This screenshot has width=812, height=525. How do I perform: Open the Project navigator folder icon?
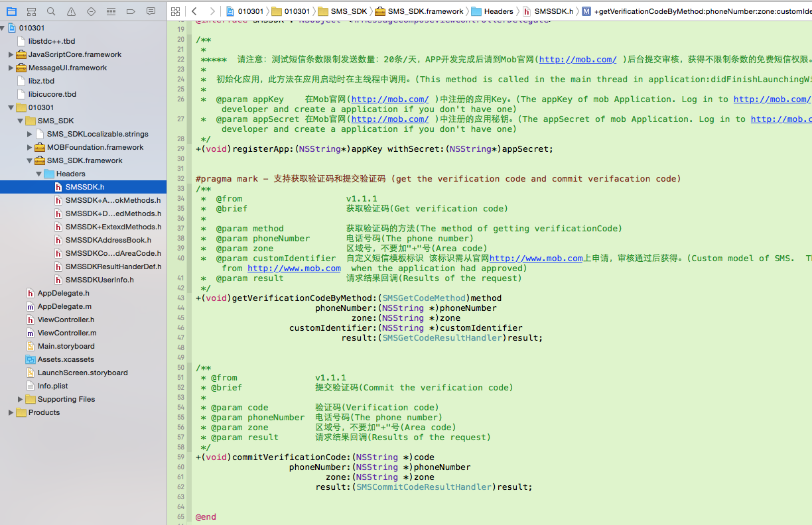(11, 11)
